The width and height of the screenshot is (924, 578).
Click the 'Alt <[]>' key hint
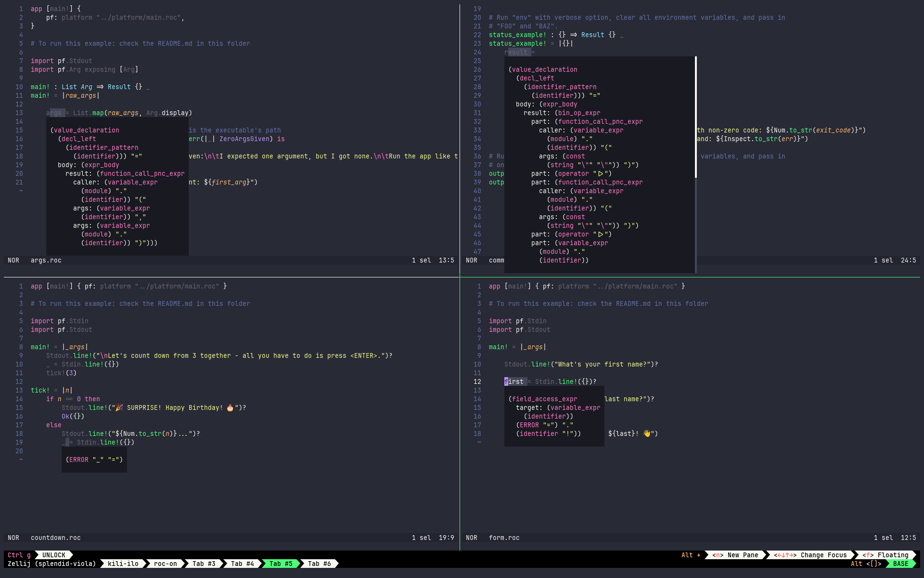(x=866, y=564)
